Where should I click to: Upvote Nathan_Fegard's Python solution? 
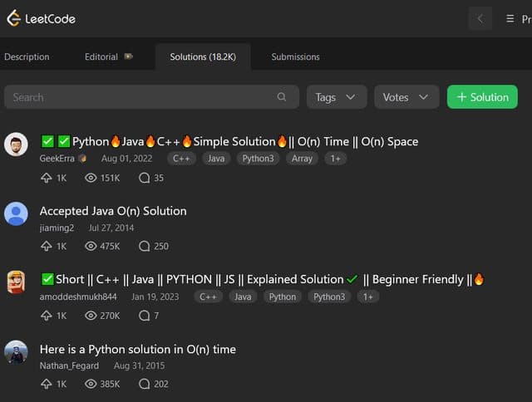tap(47, 384)
